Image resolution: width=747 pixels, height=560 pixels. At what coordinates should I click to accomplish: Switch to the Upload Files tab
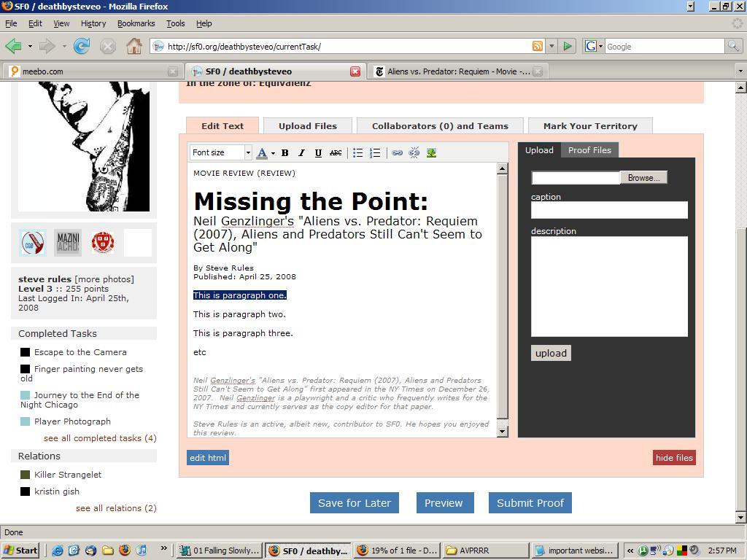coord(307,126)
